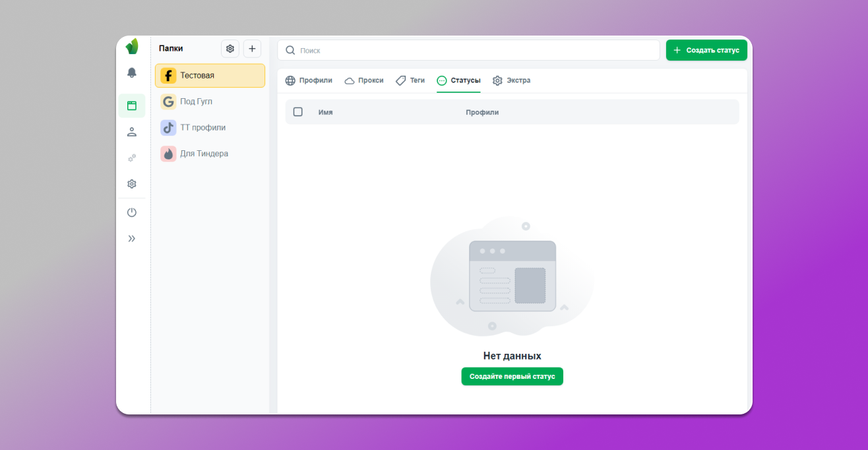Click the Поиск search field
The image size is (868, 450).
click(468, 50)
